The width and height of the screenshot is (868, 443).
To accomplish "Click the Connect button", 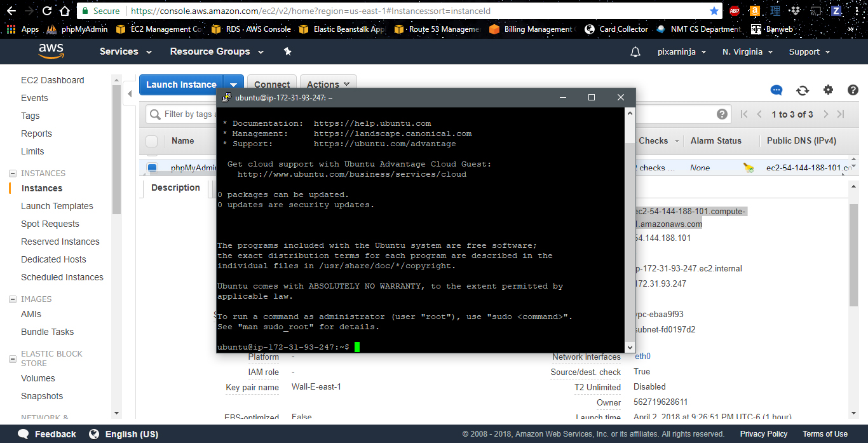I will [272, 85].
